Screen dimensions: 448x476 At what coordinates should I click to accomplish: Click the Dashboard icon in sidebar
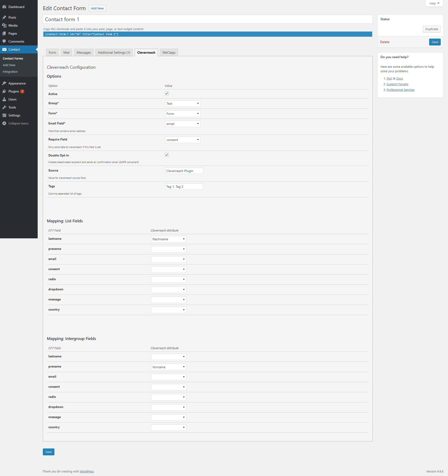point(4,7)
